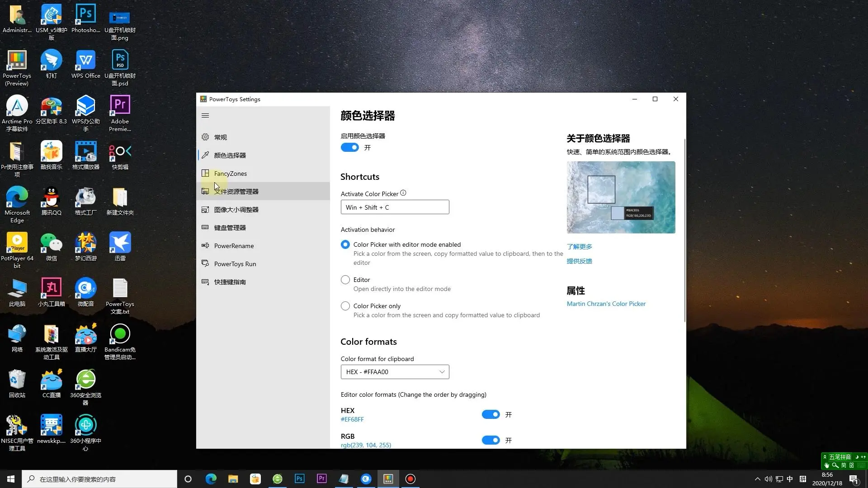This screenshot has width=868, height=488.
Task: Open the 键盘管理器 page
Action: point(263,228)
